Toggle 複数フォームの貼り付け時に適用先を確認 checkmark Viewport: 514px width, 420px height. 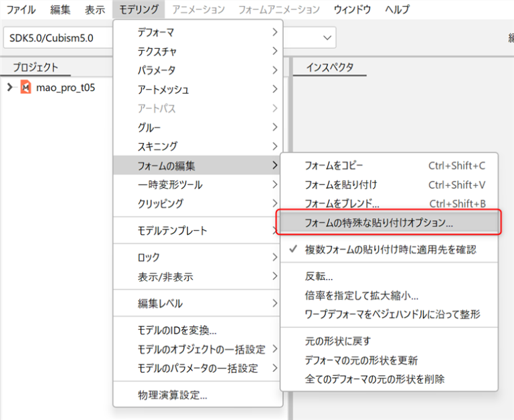point(390,249)
